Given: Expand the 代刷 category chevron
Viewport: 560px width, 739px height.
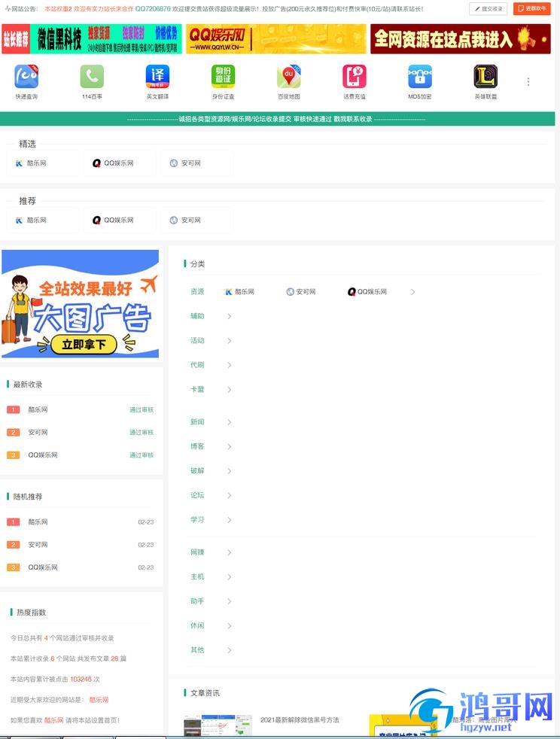Looking at the screenshot, I should pyautogui.click(x=229, y=365).
